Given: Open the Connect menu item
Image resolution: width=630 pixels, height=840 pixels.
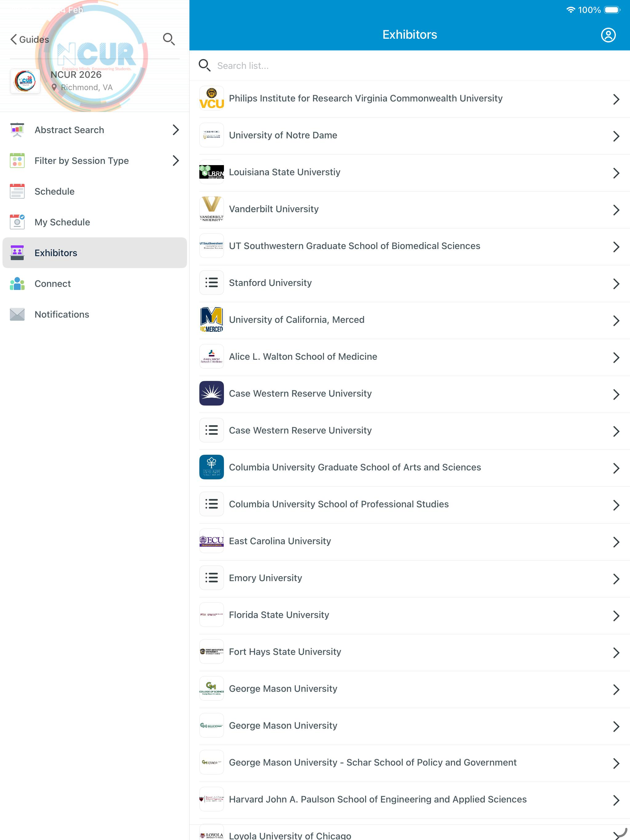Looking at the screenshot, I should pos(95,284).
